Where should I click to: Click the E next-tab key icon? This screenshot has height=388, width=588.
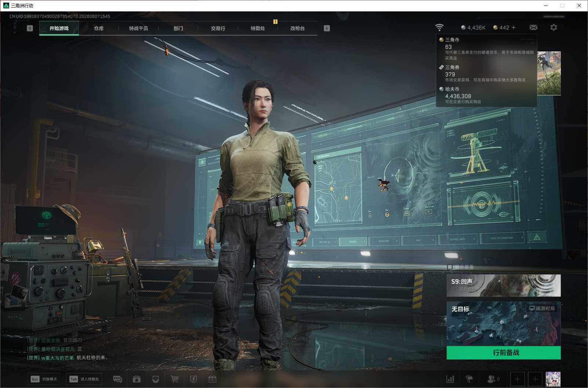point(327,28)
